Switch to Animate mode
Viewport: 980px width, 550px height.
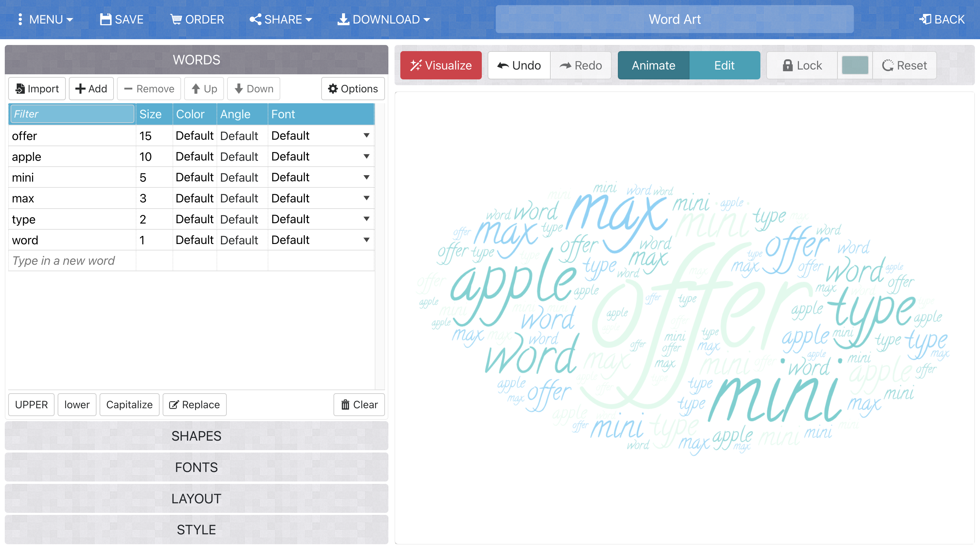[653, 65]
